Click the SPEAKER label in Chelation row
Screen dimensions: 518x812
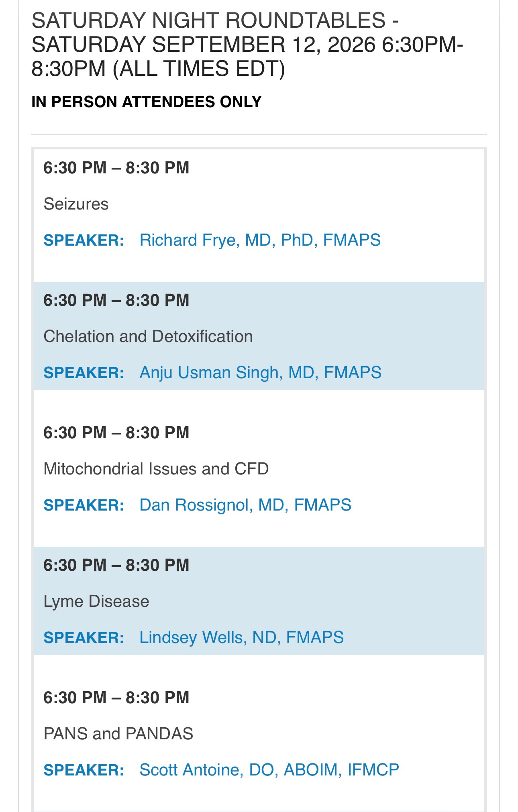(x=84, y=373)
